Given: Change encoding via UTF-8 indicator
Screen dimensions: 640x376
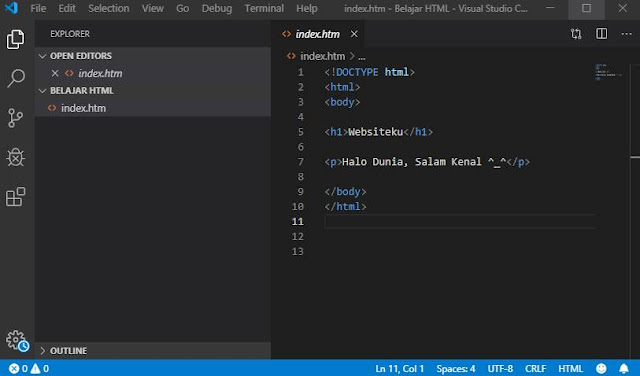Looking at the screenshot, I should [500, 369].
